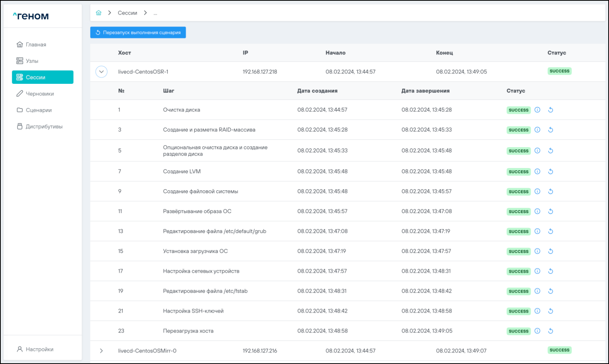Go to Сценарии section
This screenshot has height=364, width=609.
38,110
